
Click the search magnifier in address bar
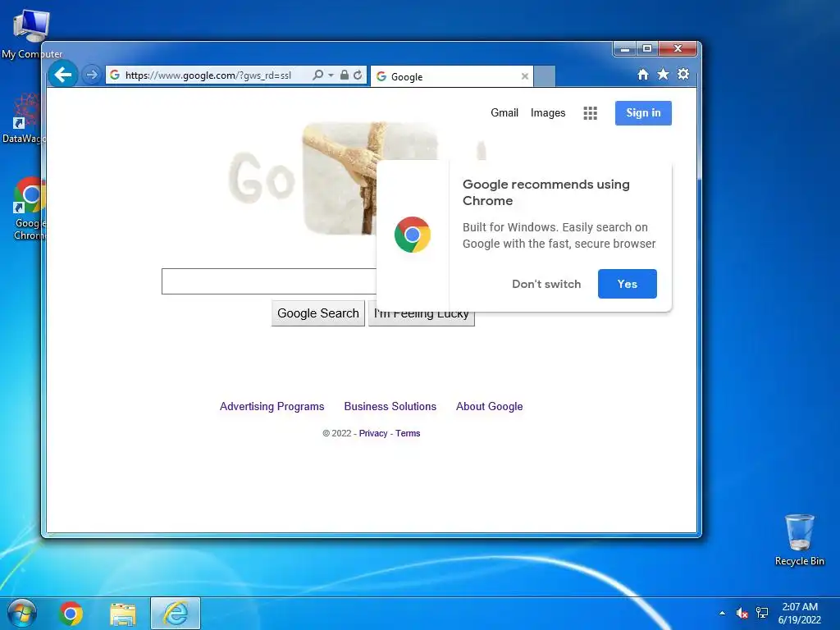click(317, 75)
